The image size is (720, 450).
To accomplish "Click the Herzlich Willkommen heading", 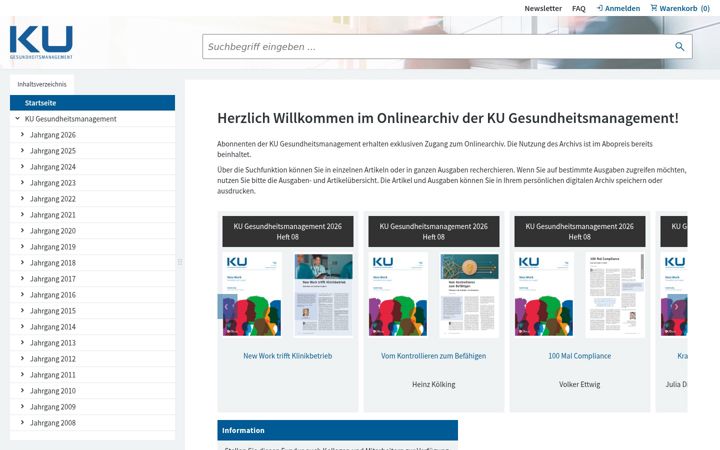I will point(448,118).
